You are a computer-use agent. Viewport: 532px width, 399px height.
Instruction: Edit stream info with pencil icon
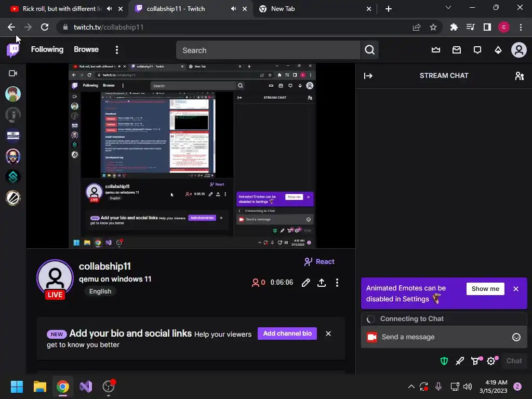click(x=305, y=283)
